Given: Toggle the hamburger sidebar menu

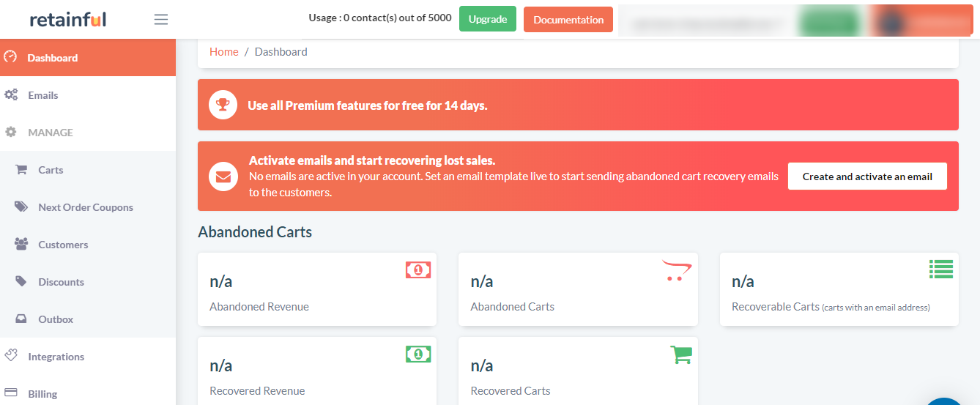Looking at the screenshot, I should click(161, 20).
